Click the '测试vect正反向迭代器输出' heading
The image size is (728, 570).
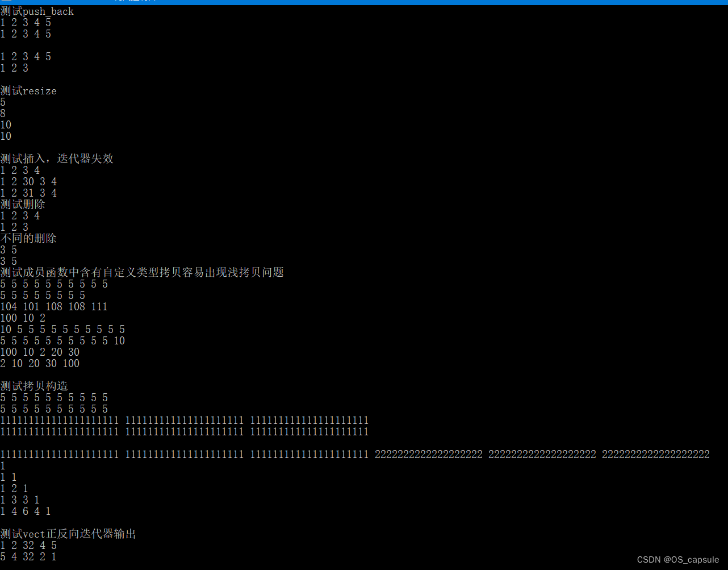pos(68,534)
